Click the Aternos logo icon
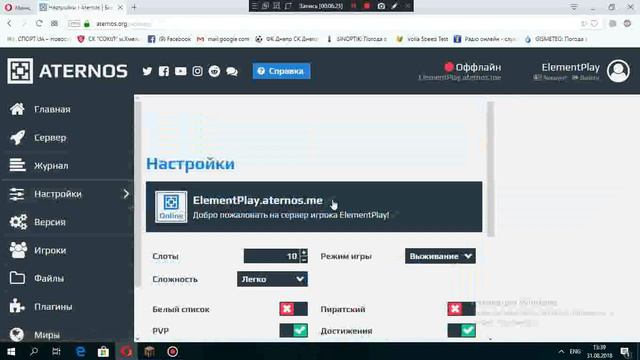This screenshot has width=640, height=360. [x=20, y=71]
